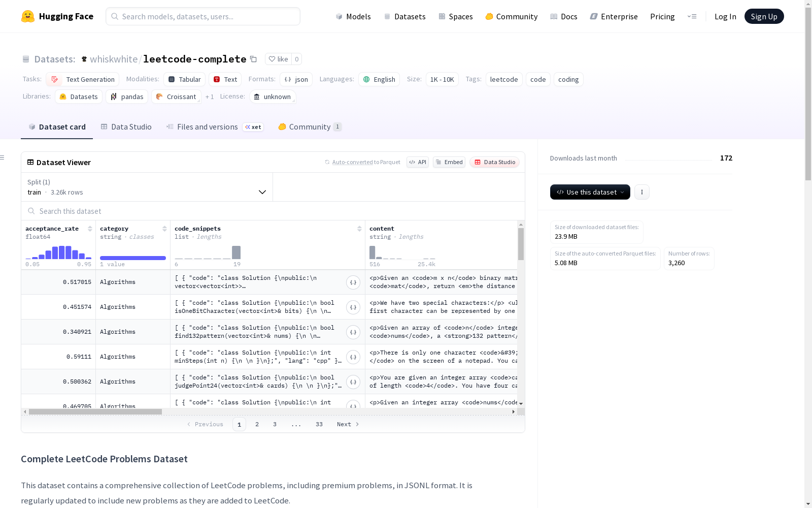Open the more navigation menu icon
This screenshot has width=812, height=508.
pos(692,16)
